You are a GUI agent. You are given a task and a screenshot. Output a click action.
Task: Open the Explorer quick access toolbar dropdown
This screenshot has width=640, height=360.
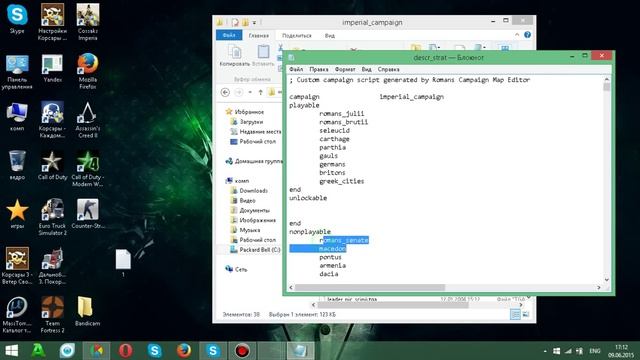(254, 22)
